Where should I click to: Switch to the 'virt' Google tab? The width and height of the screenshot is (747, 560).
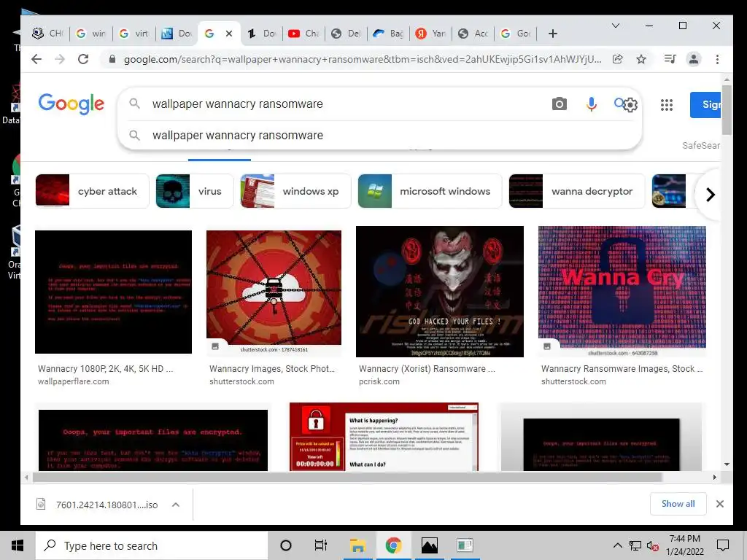[x=134, y=34]
